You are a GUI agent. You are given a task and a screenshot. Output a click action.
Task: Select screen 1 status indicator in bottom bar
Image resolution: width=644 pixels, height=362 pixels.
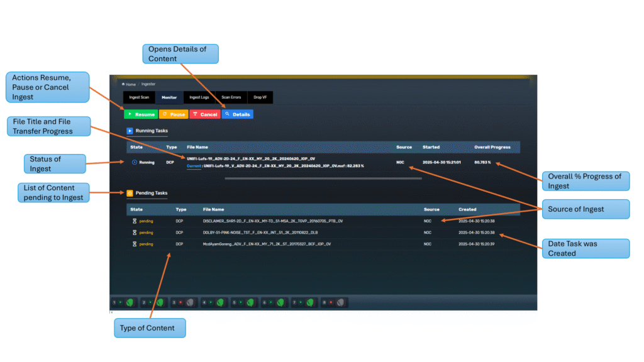(x=124, y=302)
